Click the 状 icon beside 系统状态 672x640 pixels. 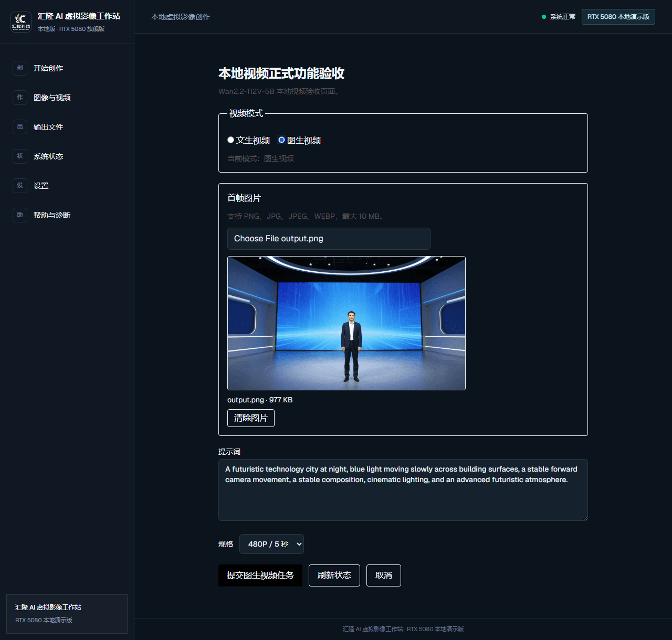(x=20, y=156)
